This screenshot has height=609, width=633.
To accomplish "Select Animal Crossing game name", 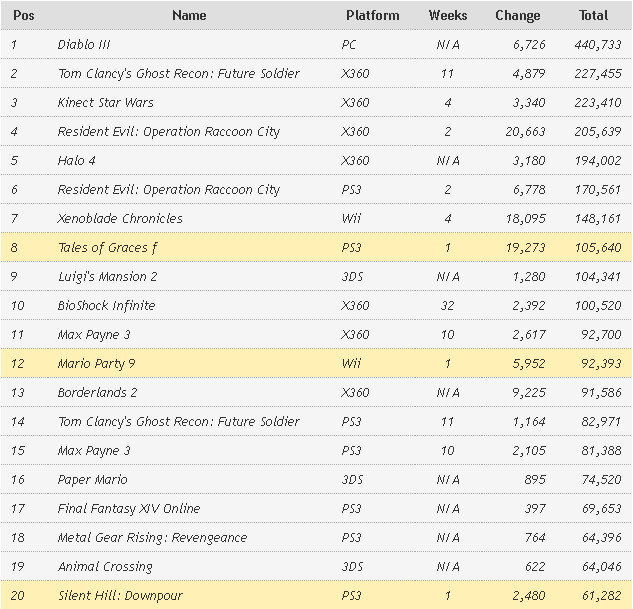I will tap(105, 566).
